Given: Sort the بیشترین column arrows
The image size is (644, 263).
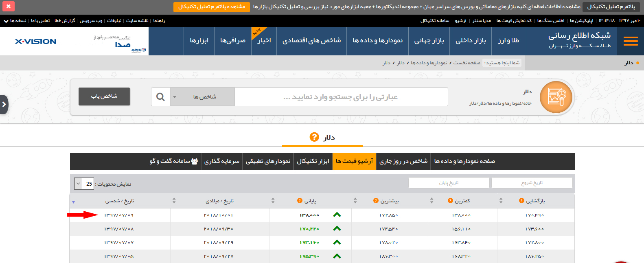Looking at the screenshot, I should point(355,201).
